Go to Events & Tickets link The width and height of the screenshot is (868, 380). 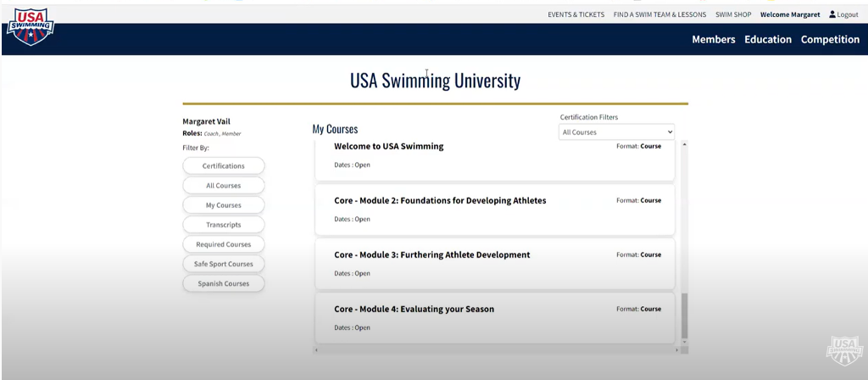576,14
